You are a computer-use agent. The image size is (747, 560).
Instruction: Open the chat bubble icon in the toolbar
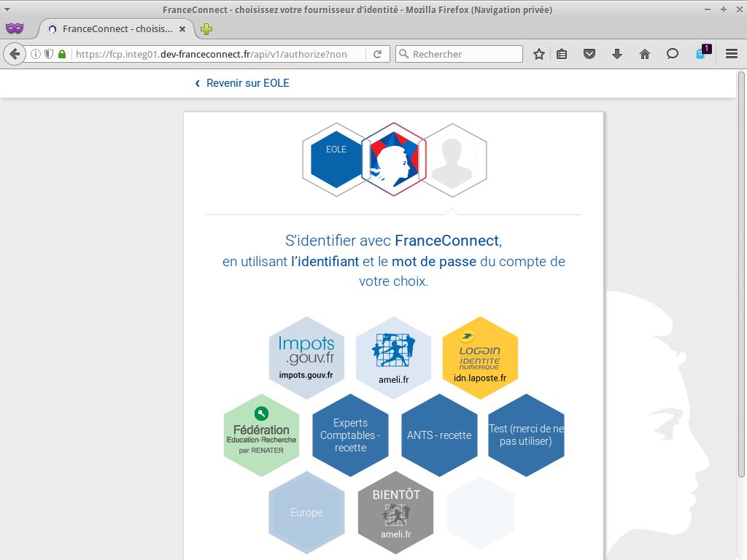(672, 54)
